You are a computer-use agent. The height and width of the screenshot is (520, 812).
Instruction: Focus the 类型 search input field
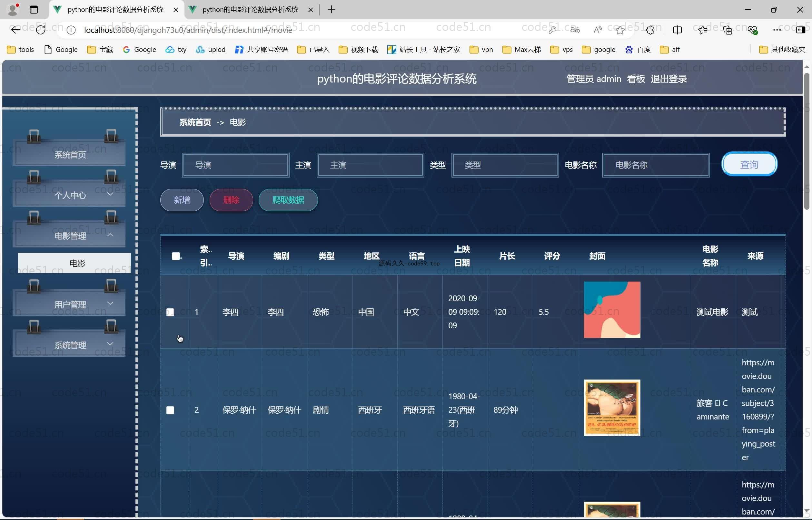pos(505,165)
